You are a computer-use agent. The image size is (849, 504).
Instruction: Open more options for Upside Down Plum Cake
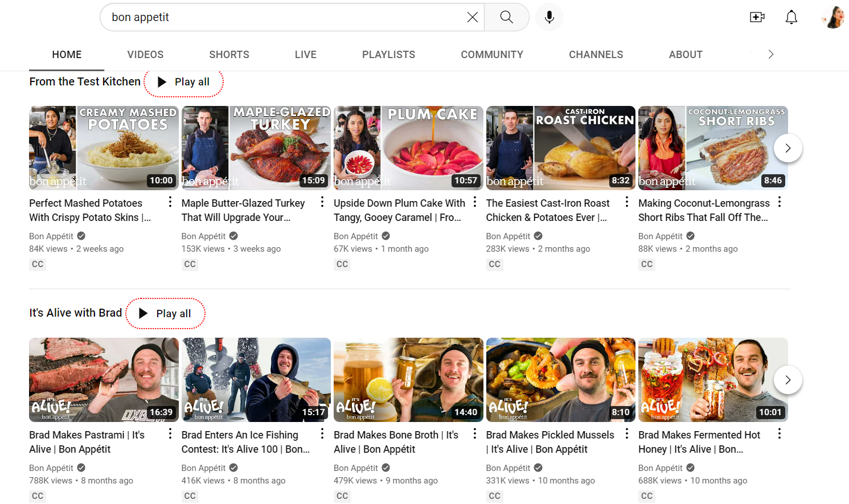[475, 202]
